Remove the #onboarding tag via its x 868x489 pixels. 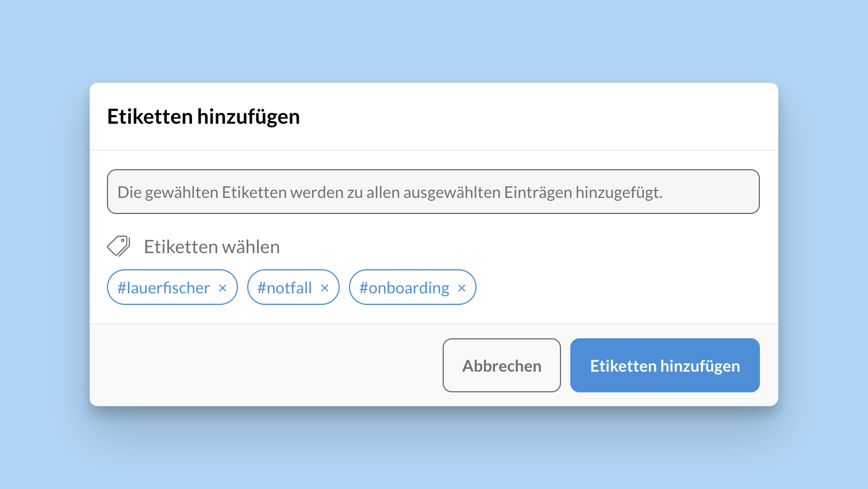click(462, 288)
